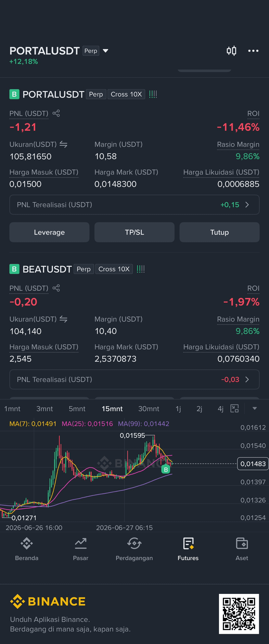Screen dimensions: 269x644
Task: Select the 1j chart interval
Action: tap(178, 409)
